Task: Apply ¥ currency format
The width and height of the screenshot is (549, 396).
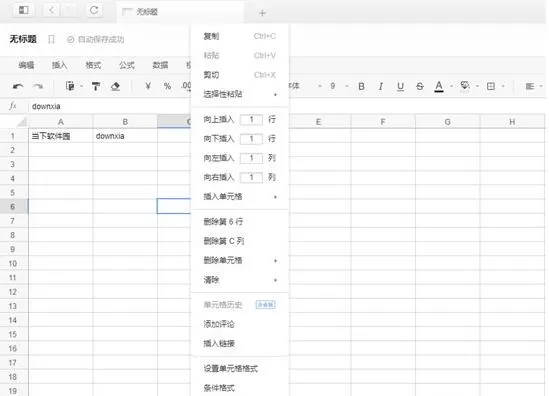Action: pyautogui.click(x=148, y=86)
